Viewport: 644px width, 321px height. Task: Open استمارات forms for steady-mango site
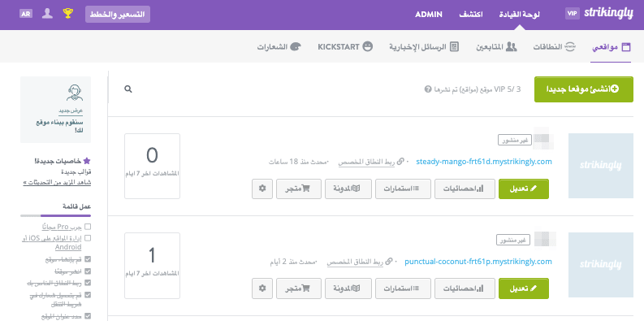tap(404, 189)
